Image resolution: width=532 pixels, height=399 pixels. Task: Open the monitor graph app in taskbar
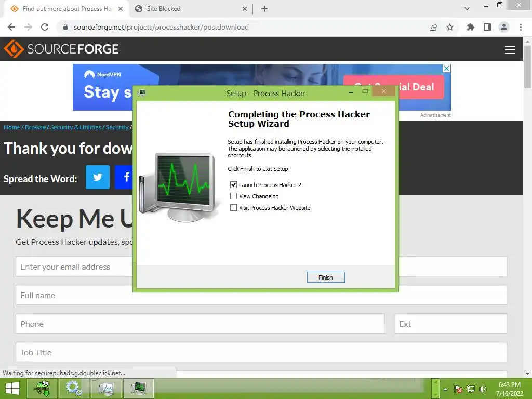106,389
